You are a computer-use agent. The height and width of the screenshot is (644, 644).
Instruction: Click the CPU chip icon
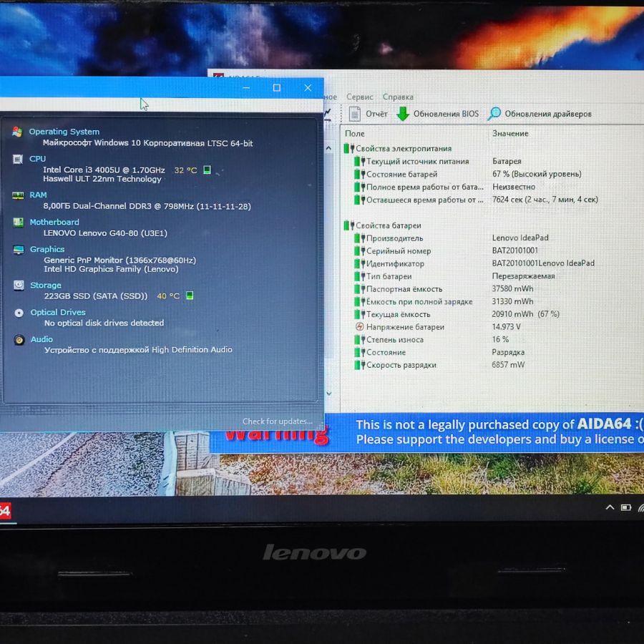tap(18, 160)
